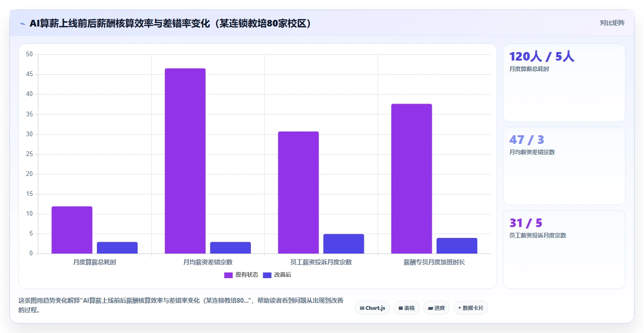Toggle the 改善后 legend item
The image size is (644, 333).
click(x=277, y=275)
